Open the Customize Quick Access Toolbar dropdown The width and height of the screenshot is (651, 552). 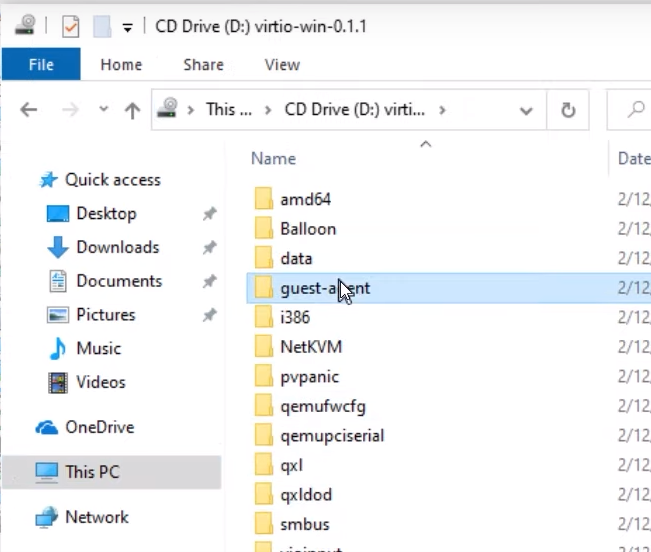point(127,28)
